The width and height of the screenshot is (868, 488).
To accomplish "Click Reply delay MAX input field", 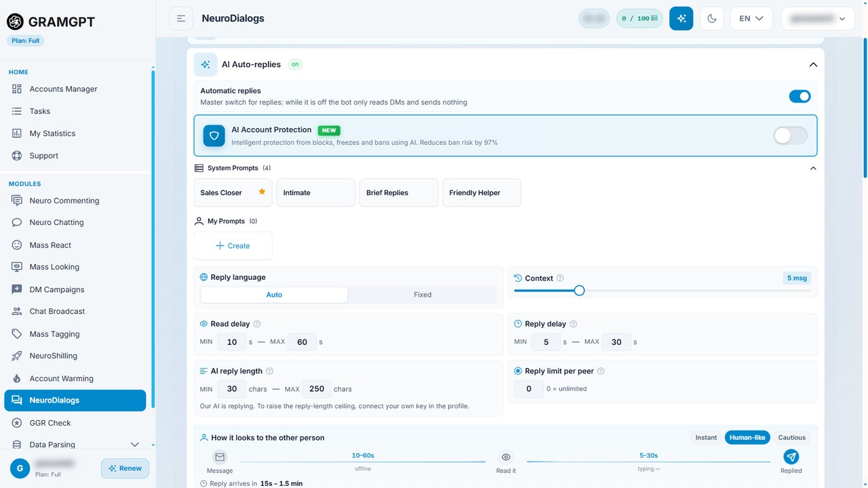I will coord(616,342).
